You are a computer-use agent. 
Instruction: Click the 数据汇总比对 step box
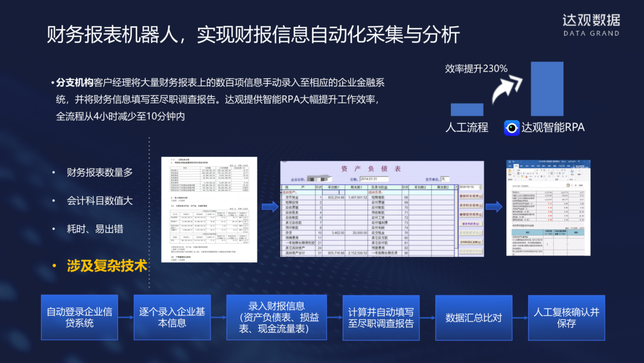pyautogui.click(x=473, y=318)
